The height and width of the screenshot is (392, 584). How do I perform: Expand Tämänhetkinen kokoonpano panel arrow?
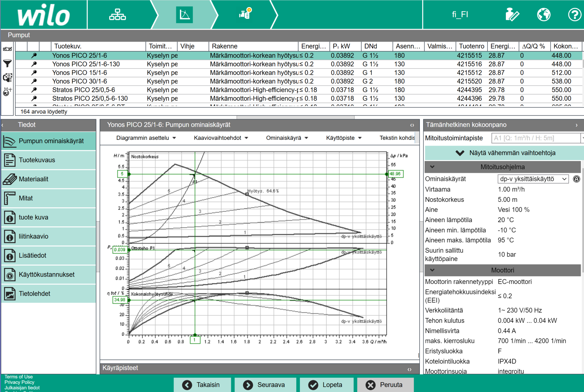[x=576, y=125]
